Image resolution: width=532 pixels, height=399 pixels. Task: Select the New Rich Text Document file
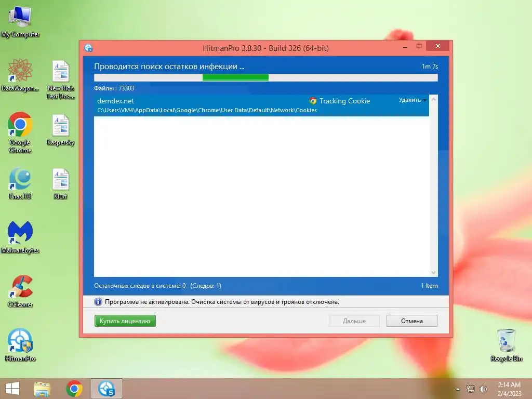tap(61, 79)
